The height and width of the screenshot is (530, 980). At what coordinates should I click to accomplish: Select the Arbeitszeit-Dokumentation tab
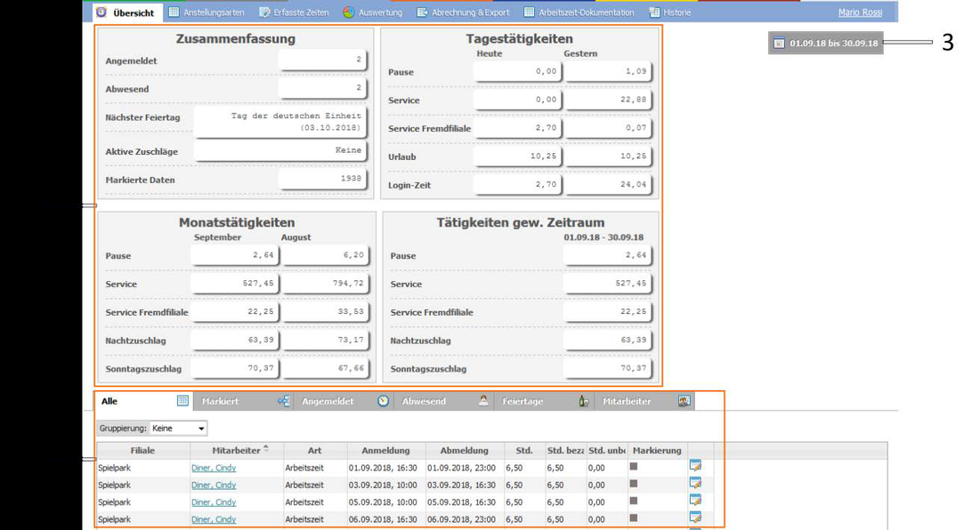coord(579,12)
